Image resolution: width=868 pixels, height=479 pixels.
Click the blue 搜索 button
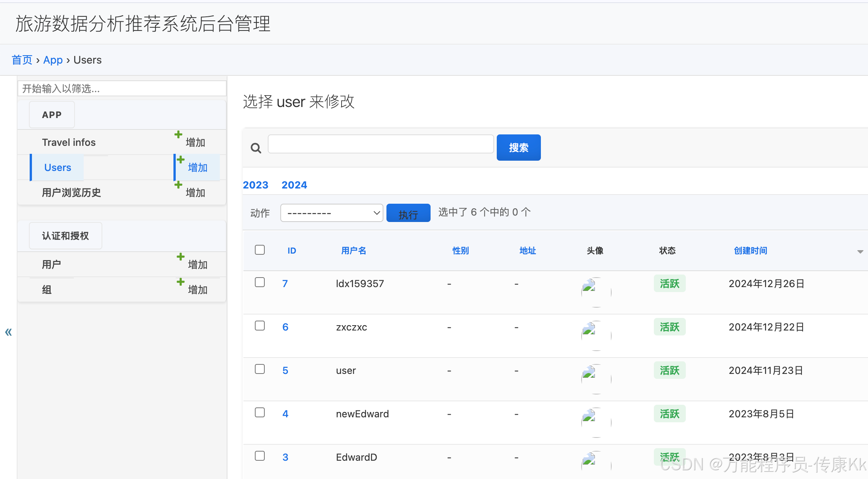pyautogui.click(x=518, y=148)
